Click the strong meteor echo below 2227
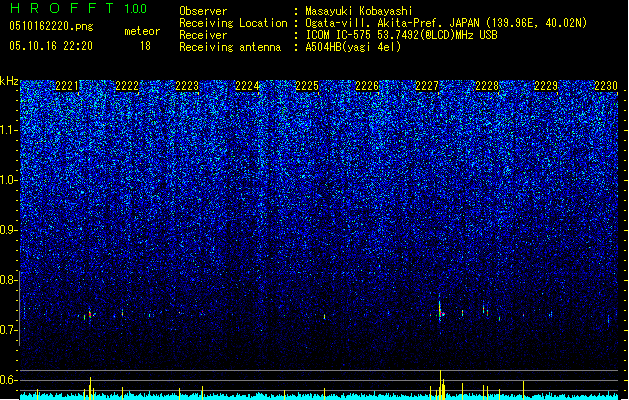This screenshot has width=629, height=400. pyautogui.click(x=440, y=310)
